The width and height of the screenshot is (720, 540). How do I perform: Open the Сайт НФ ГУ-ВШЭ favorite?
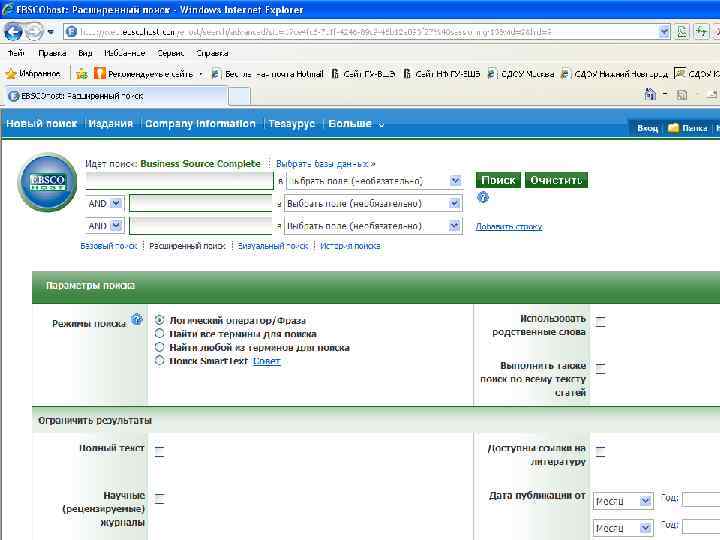tap(442, 73)
